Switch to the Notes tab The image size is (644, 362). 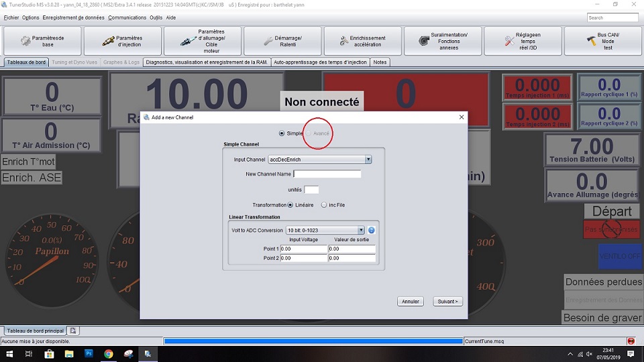tap(380, 62)
